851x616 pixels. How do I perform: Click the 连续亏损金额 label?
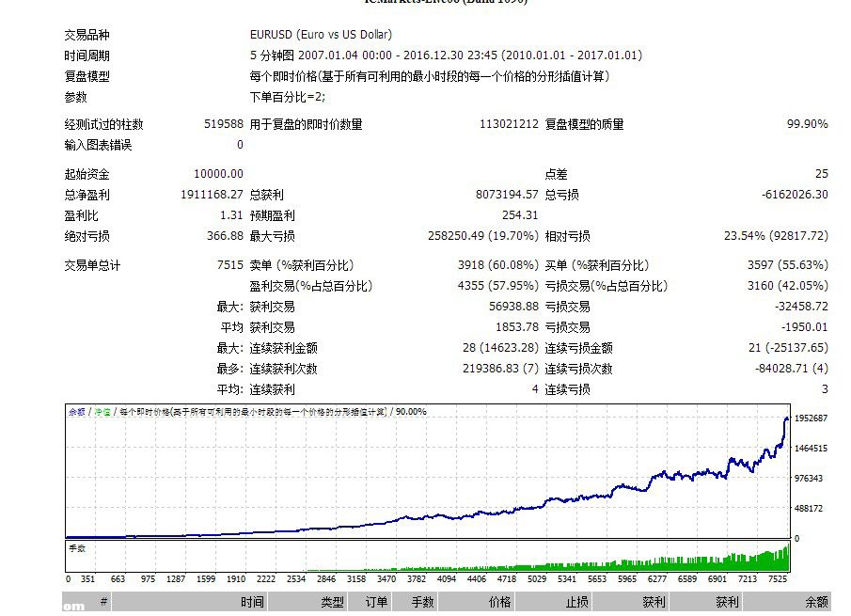578,348
